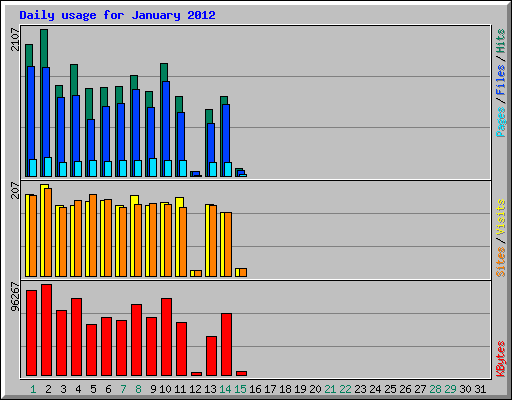Click the green day 29 axis label

(x=450, y=389)
